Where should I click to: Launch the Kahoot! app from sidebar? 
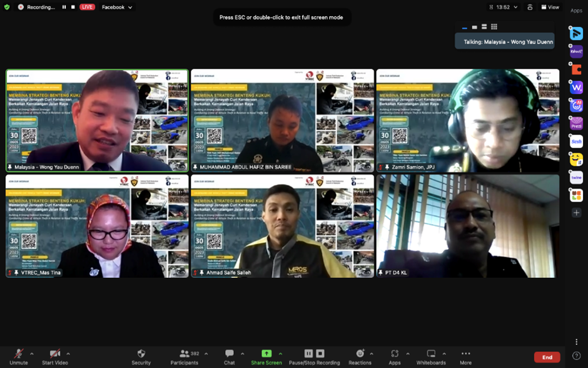coord(576,52)
